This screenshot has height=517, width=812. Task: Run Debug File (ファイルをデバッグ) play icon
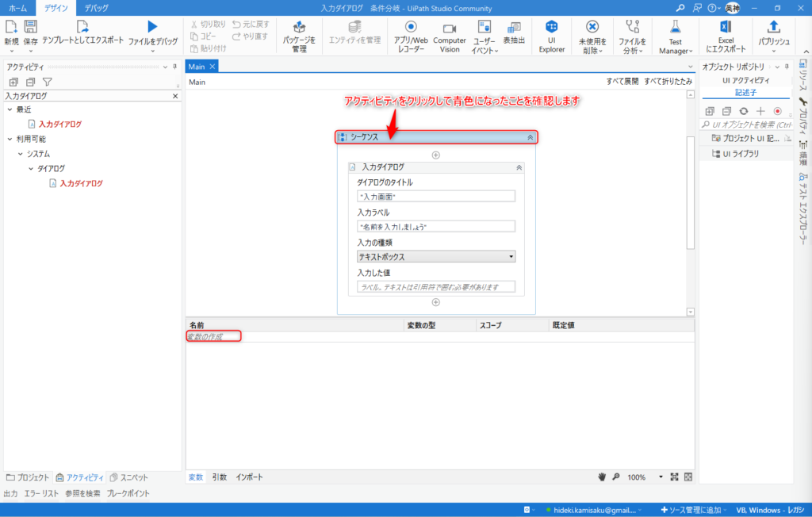point(152,26)
